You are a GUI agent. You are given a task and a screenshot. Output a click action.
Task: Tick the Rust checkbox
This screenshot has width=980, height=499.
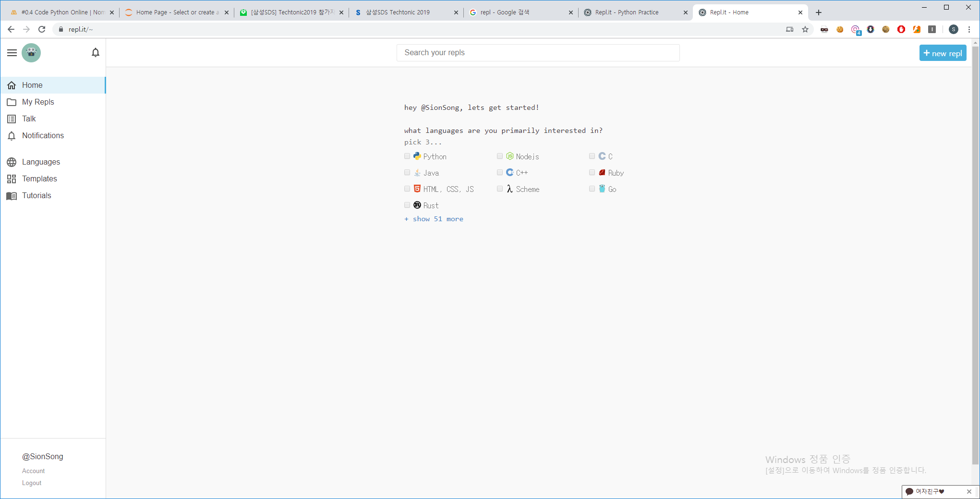pyautogui.click(x=407, y=205)
